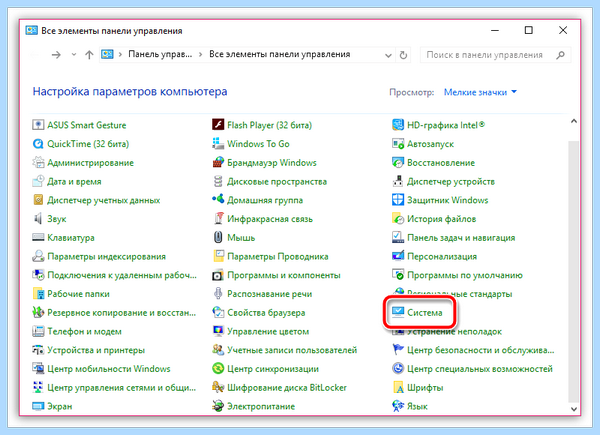Click the search magnifier icon
The image size is (600, 435).
(x=561, y=55)
